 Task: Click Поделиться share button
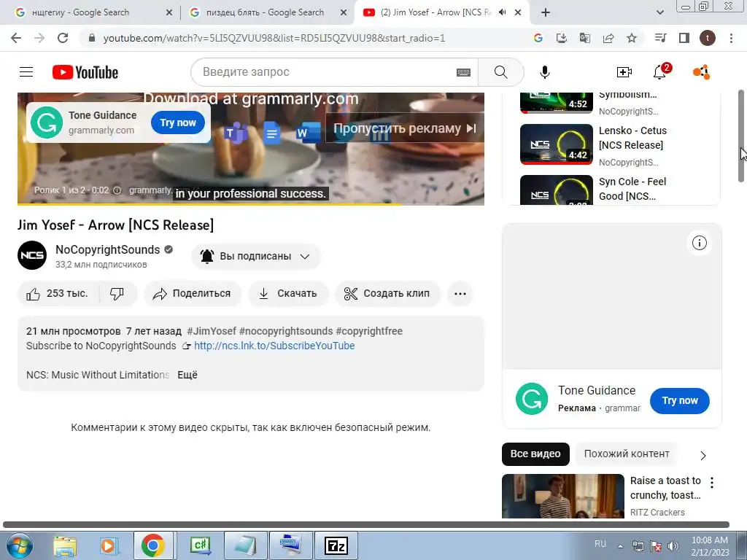click(x=193, y=294)
